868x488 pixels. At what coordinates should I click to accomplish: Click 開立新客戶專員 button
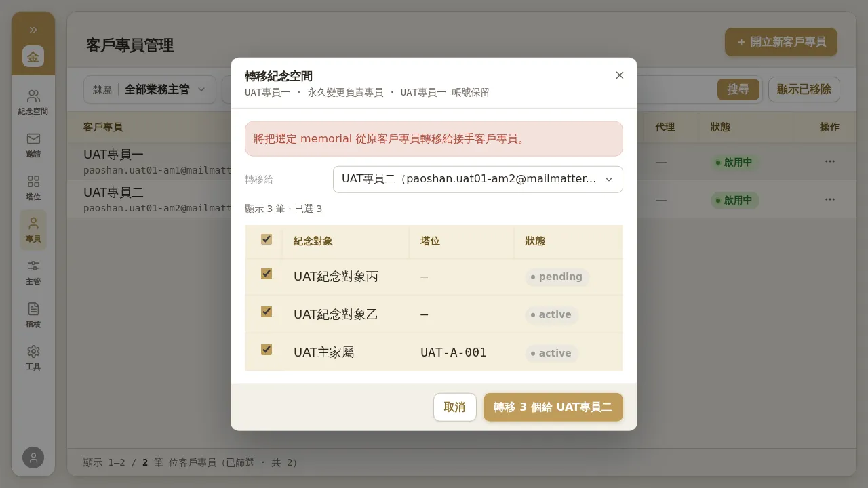click(781, 42)
